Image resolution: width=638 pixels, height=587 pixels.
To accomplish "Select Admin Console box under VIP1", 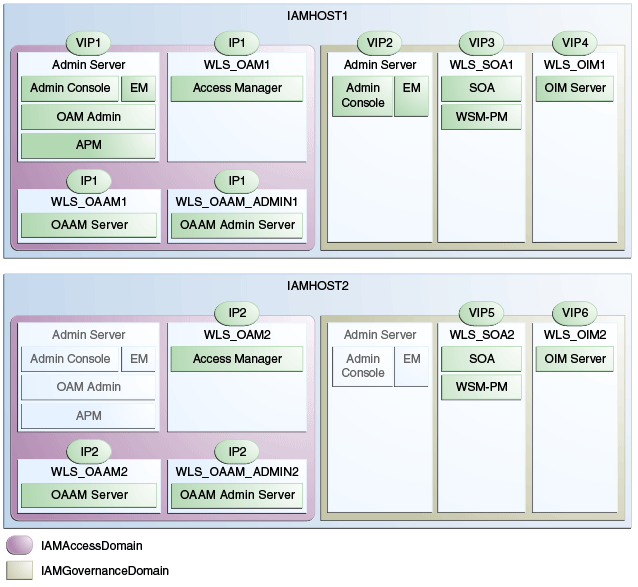I will pyautogui.click(x=70, y=88).
